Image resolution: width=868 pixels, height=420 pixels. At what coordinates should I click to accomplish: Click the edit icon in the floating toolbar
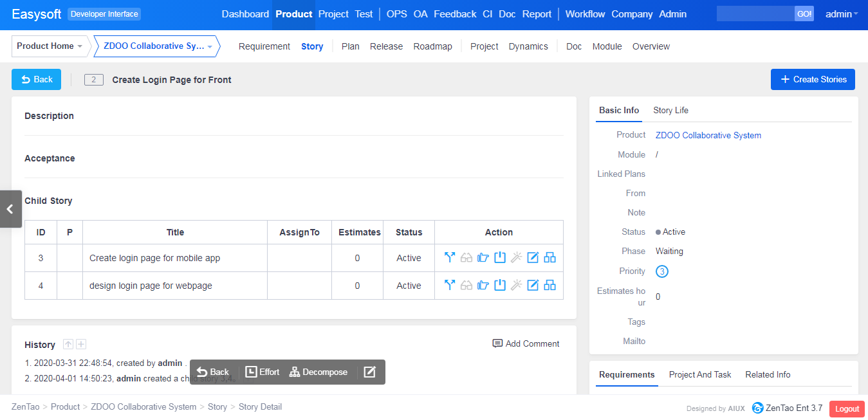369,372
